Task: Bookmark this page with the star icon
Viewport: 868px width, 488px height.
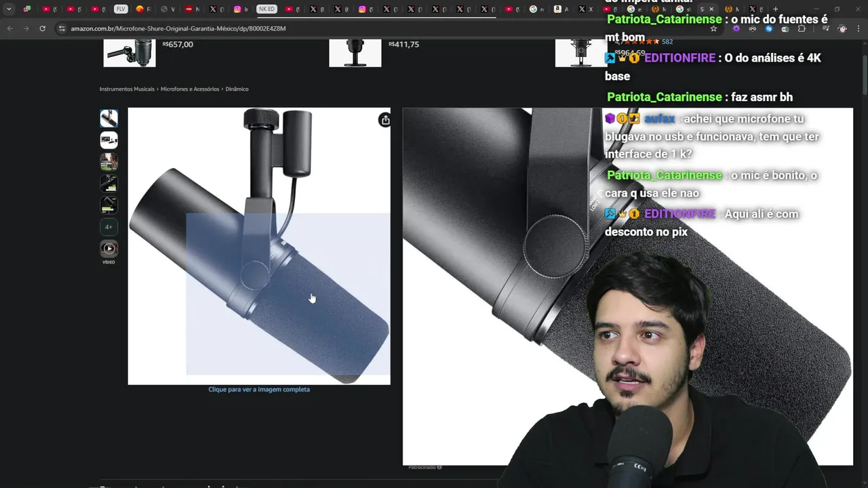Action: click(x=713, y=28)
